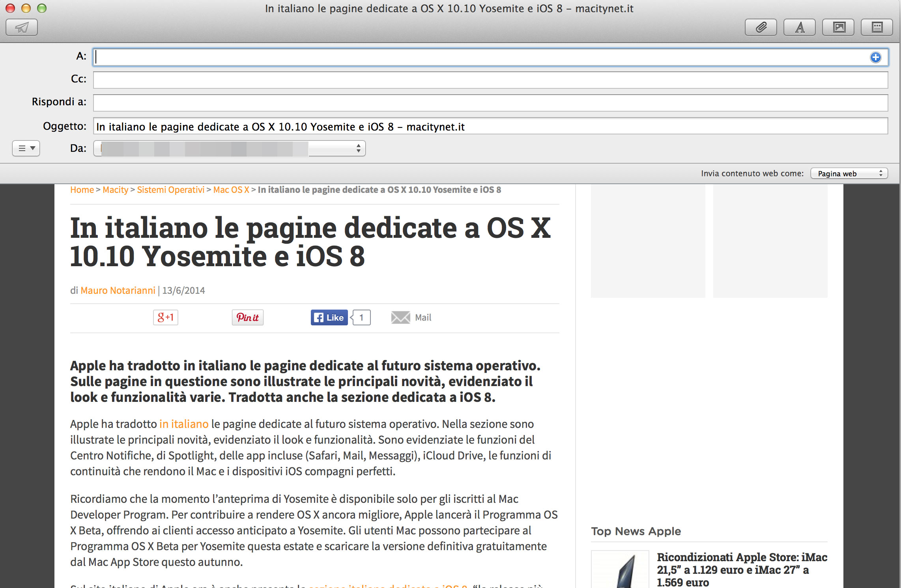Attach a file using paperclip icon

tap(761, 27)
